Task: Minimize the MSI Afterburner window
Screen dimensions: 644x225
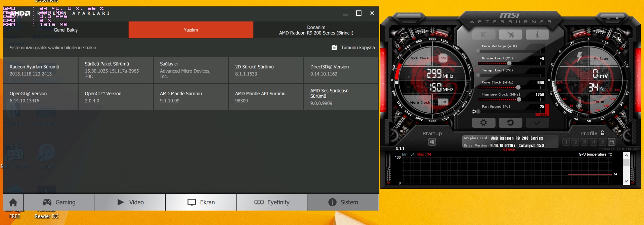Action: pos(608,19)
